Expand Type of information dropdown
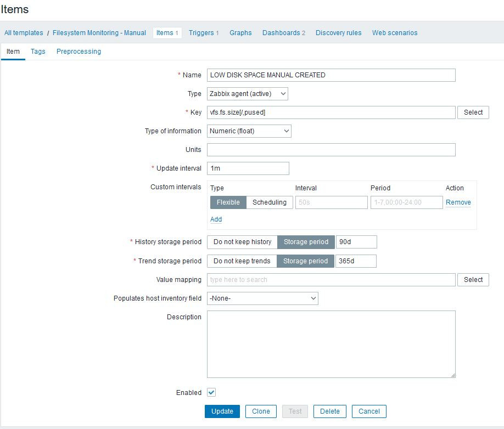Screen dimensions: 504x429 coord(249,131)
